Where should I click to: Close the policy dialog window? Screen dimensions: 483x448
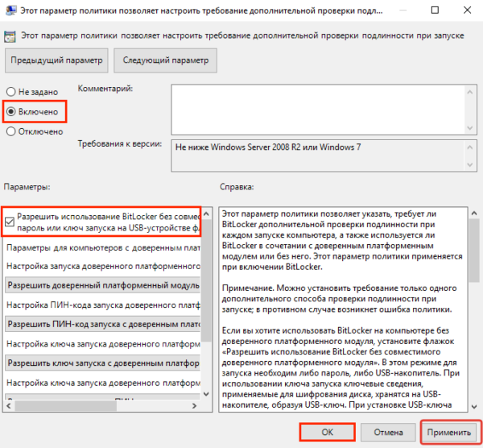(467, 10)
